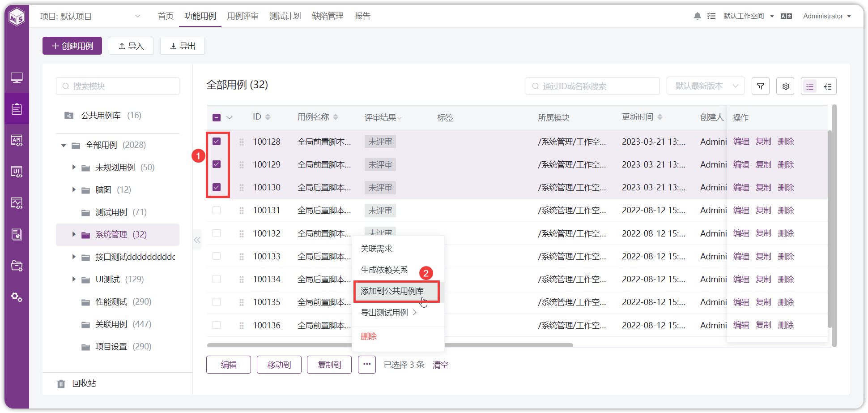
Task: Click the horizontal table scrollbar
Action: click(390, 345)
